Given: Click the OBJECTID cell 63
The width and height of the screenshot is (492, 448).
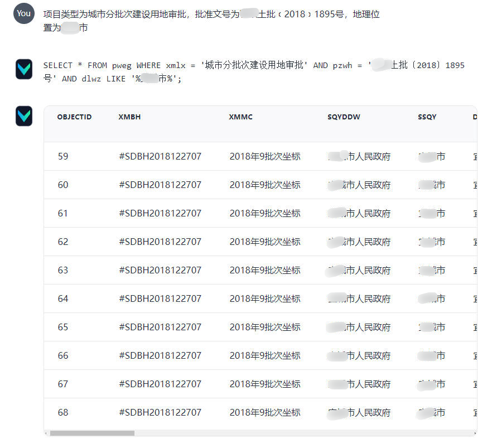Looking at the screenshot, I should 63,270.
